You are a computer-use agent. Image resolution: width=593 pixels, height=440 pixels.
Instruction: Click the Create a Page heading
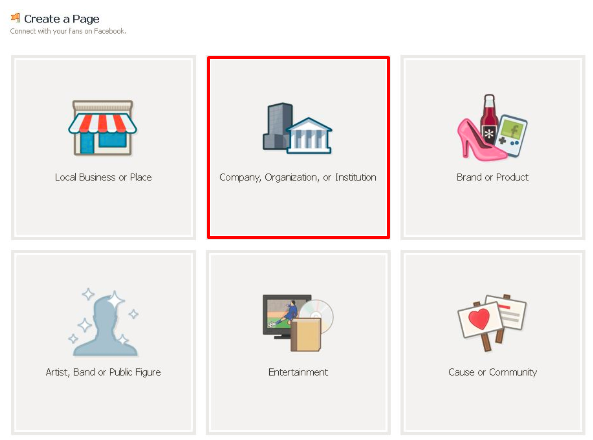click(x=62, y=19)
